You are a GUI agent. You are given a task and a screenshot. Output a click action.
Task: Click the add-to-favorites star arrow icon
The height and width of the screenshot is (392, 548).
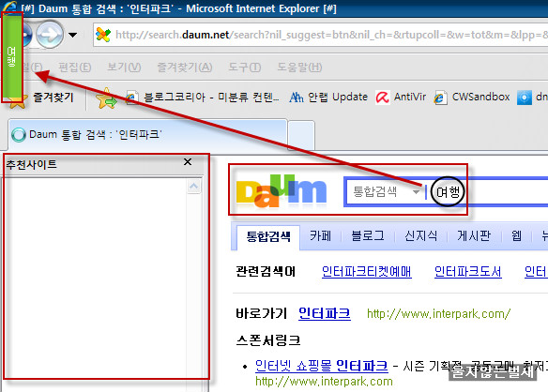106,98
